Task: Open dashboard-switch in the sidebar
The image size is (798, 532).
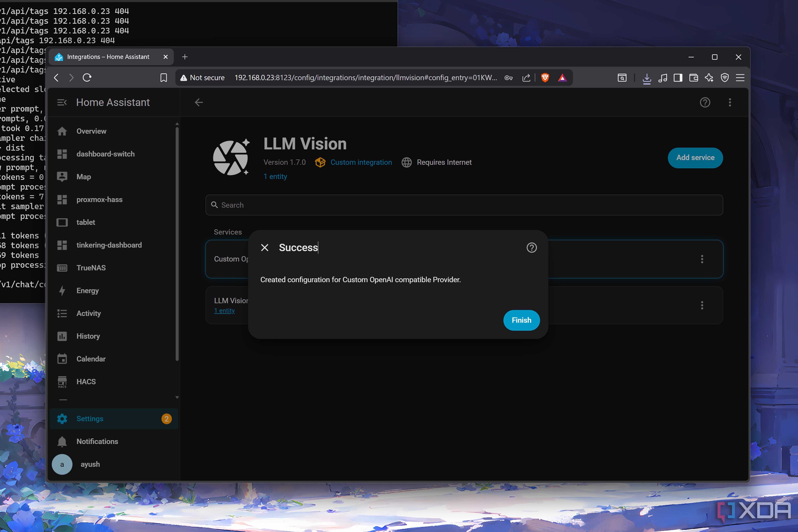Action: 114,154
